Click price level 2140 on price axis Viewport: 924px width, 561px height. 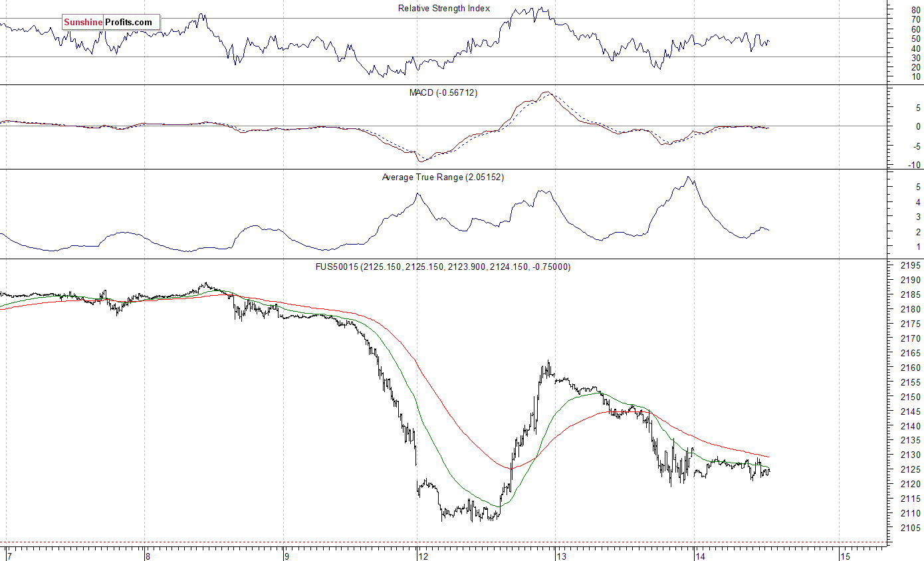(x=911, y=427)
